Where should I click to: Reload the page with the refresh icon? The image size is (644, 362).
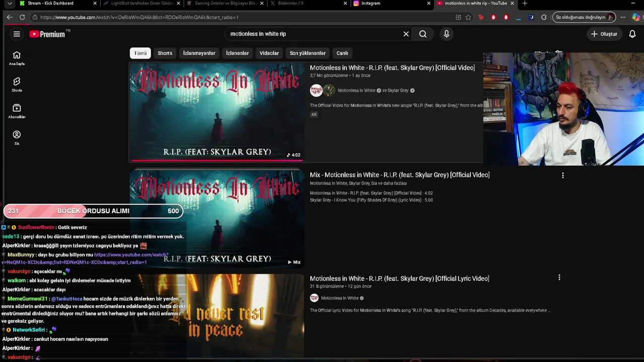tap(22, 17)
